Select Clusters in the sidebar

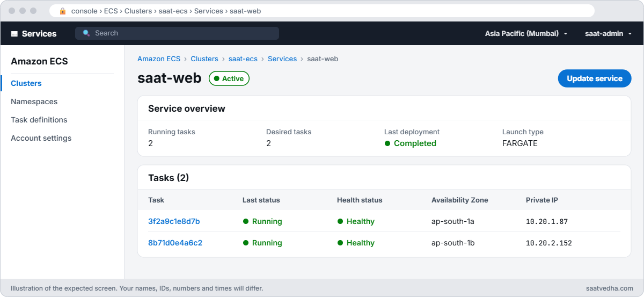[26, 83]
